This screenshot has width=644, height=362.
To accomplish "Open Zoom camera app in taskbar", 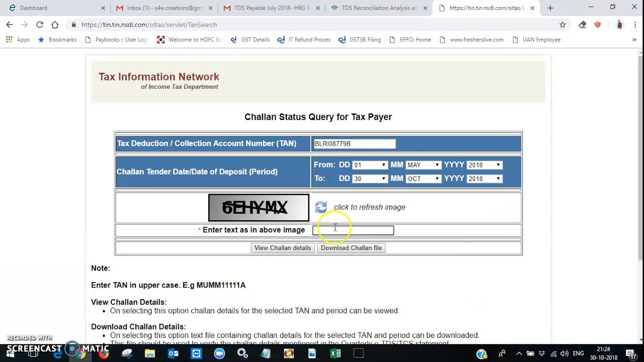I will [x=219, y=353].
